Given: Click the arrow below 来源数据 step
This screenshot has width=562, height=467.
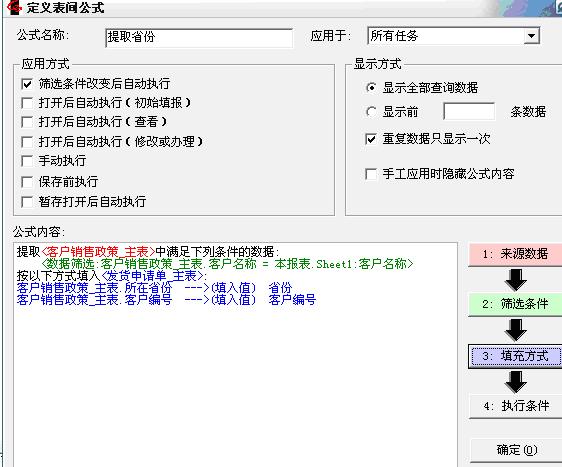Looking at the screenshot, I should pos(515,280).
